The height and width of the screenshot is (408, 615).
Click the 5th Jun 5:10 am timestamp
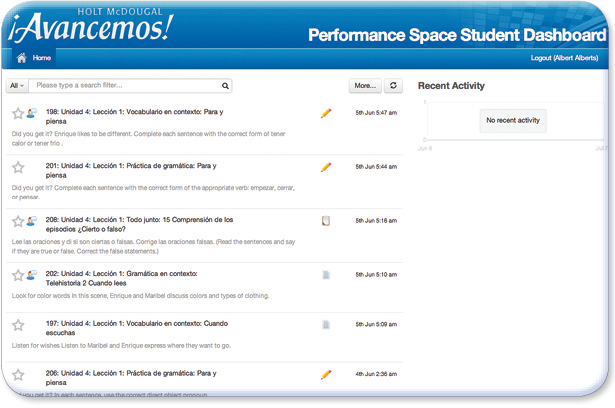[376, 275]
